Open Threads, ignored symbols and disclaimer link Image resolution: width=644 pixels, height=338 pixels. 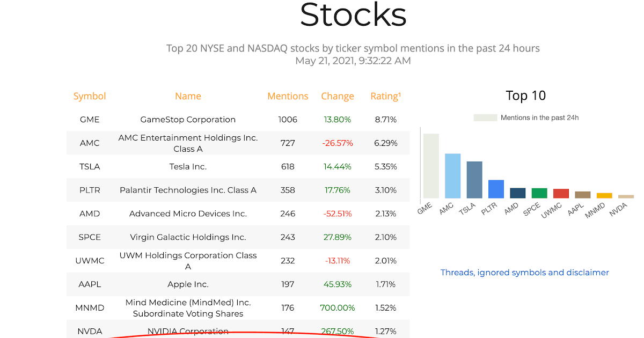coord(524,273)
